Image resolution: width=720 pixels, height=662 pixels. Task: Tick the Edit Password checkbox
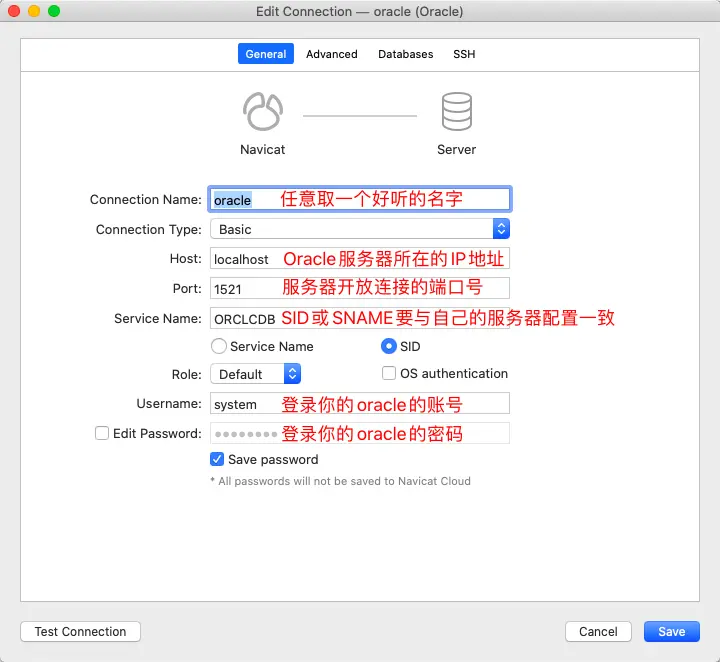[101, 433]
